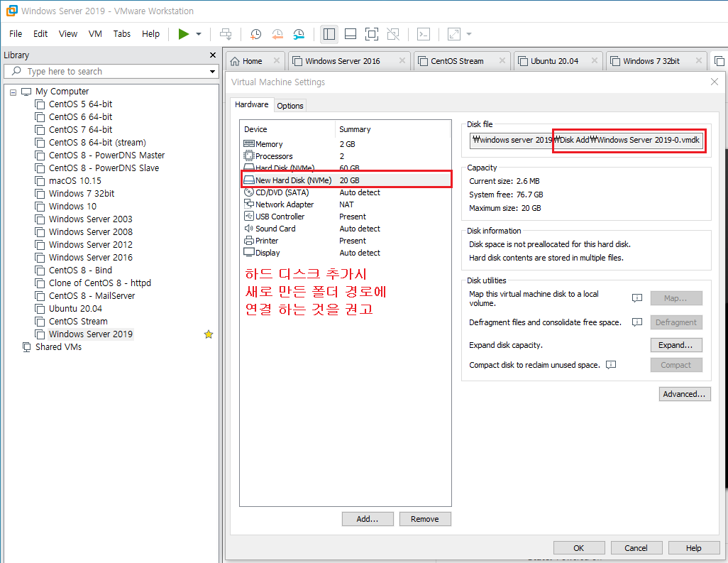The image size is (728, 563).
Task: Open the snapshot manager toolbar icon
Action: coord(299,34)
